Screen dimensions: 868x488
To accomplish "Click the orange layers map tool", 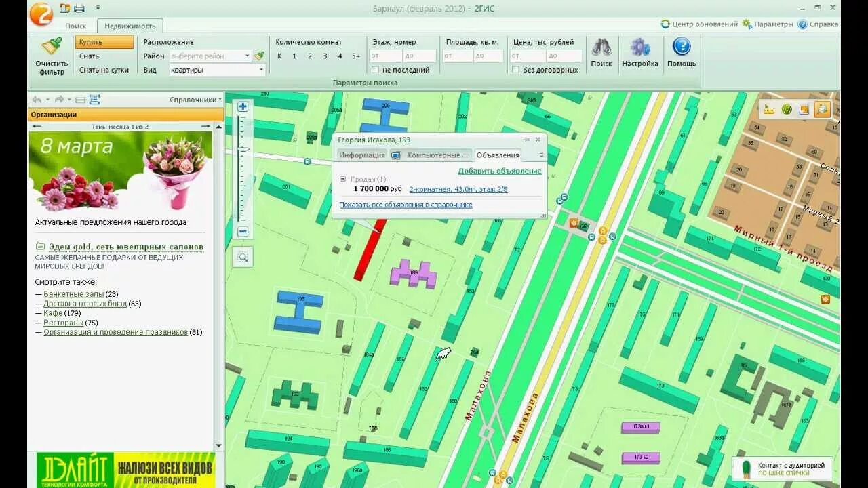I will point(804,109).
